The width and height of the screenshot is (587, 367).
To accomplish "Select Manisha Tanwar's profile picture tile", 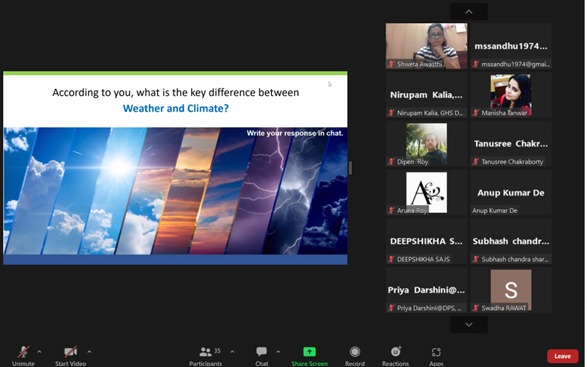I will click(511, 95).
